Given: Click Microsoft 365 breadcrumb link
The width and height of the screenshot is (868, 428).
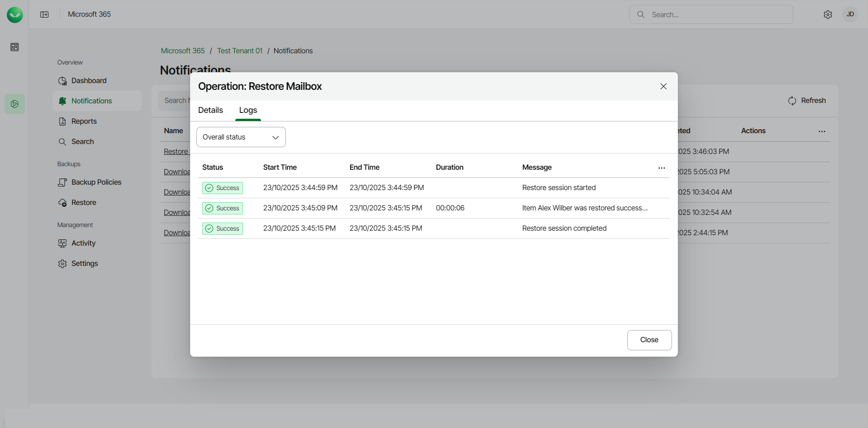Looking at the screenshot, I should point(182,51).
